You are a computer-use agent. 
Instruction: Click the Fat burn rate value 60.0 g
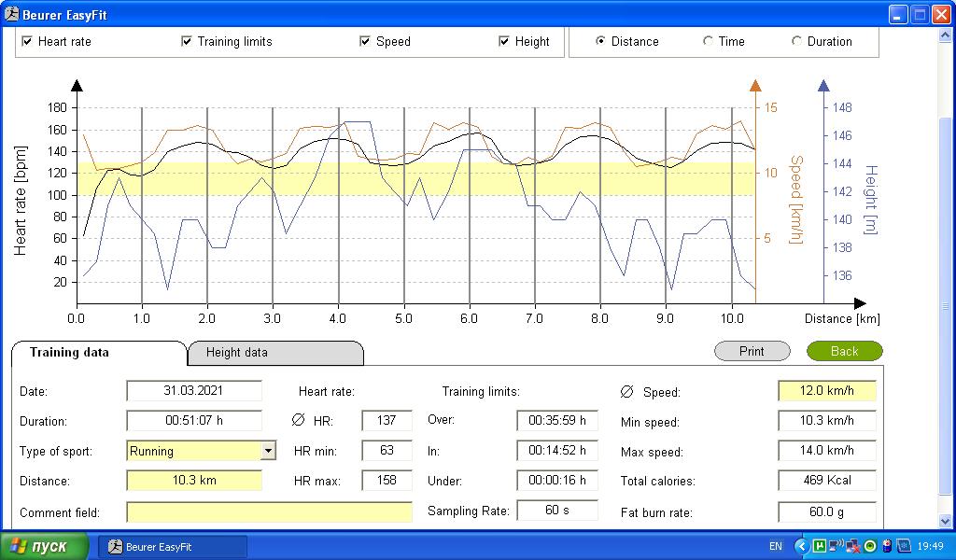click(x=827, y=511)
